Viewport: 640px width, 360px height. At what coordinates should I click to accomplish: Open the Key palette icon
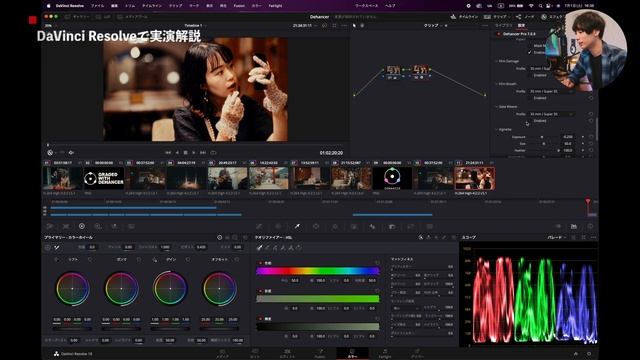[x=392, y=226]
